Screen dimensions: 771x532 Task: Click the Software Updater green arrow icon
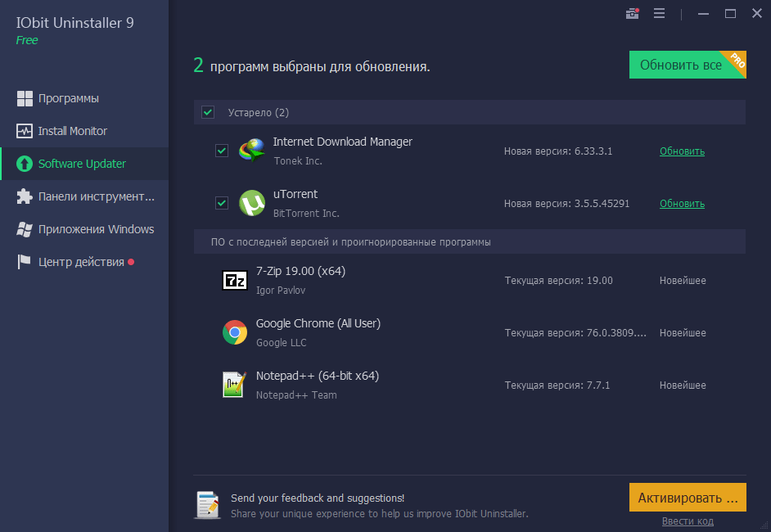click(x=25, y=164)
